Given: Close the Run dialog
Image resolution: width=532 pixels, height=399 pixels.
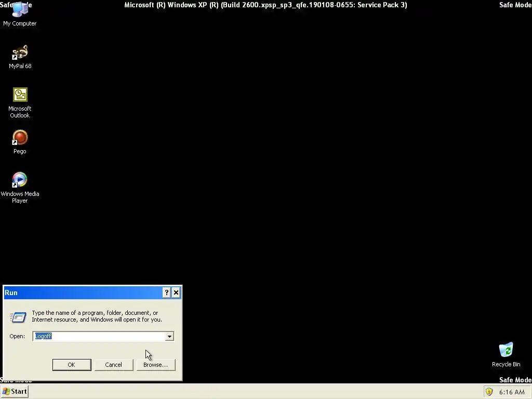Looking at the screenshot, I should (x=176, y=292).
